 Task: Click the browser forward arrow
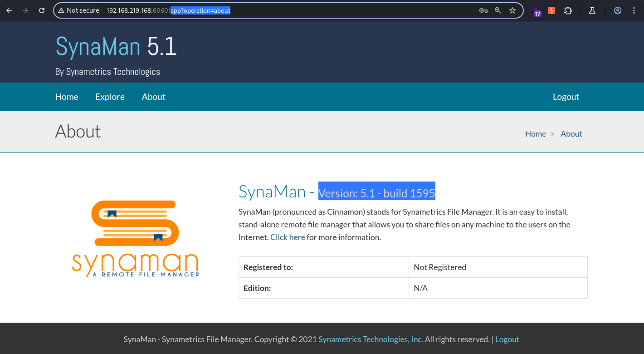(25, 10)
